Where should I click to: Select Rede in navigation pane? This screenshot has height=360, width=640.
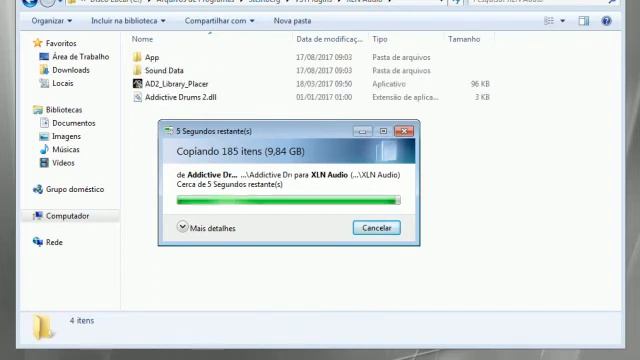54,242
